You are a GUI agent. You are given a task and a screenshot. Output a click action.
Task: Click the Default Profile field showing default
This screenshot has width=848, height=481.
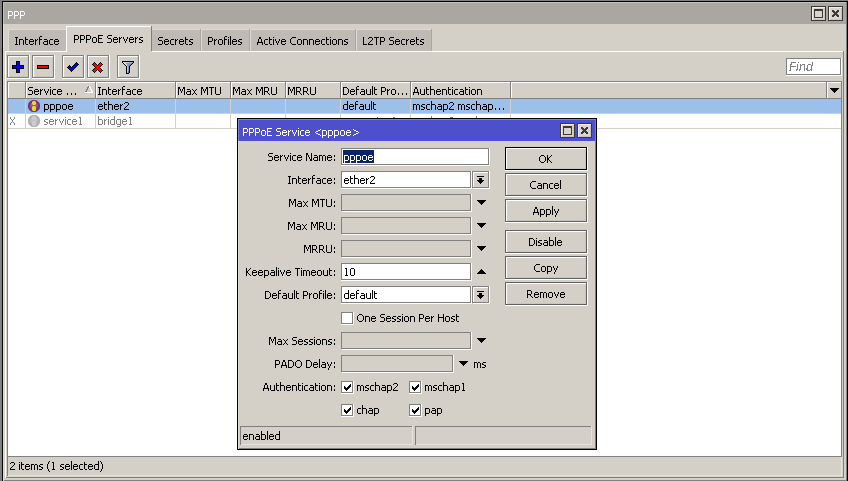pyautogui.click(x=406, y=295)
